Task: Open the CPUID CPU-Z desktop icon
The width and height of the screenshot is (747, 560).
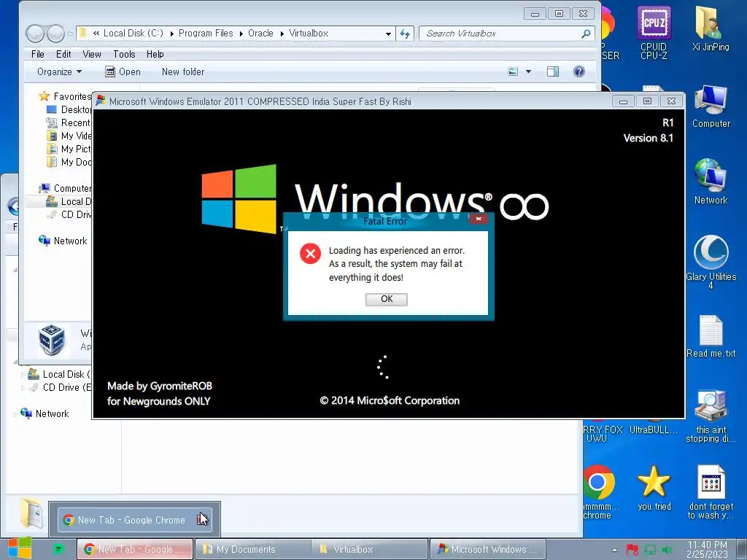Action: [654, 34]
